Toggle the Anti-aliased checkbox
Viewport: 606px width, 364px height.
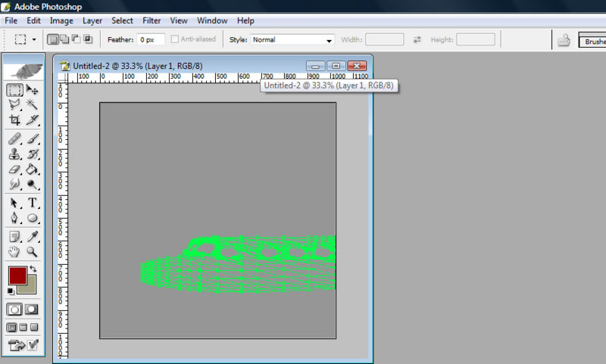(x=175, y=39)
